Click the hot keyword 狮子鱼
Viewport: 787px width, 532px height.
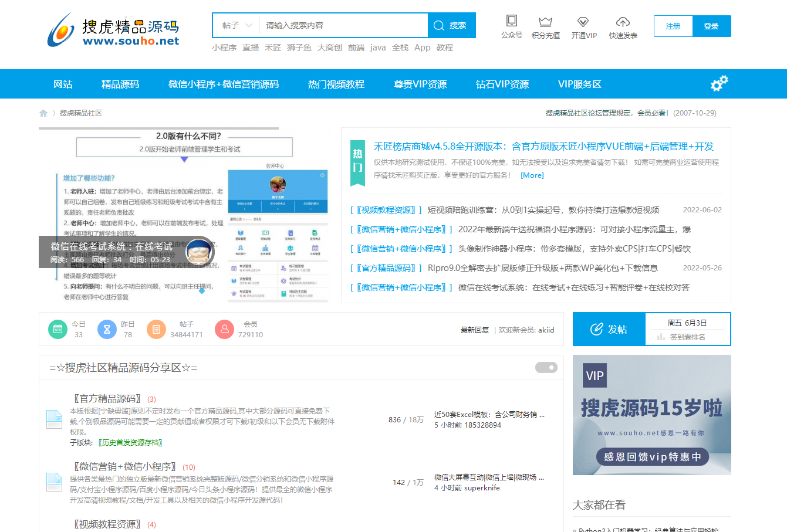(x=299, y=48)
